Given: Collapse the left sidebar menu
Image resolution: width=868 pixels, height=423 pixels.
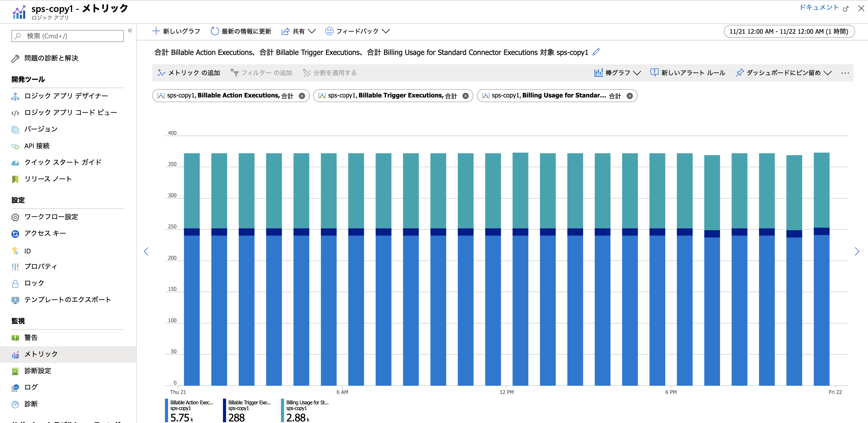Looking at the screenshot, I should click(x=130, y=31).
